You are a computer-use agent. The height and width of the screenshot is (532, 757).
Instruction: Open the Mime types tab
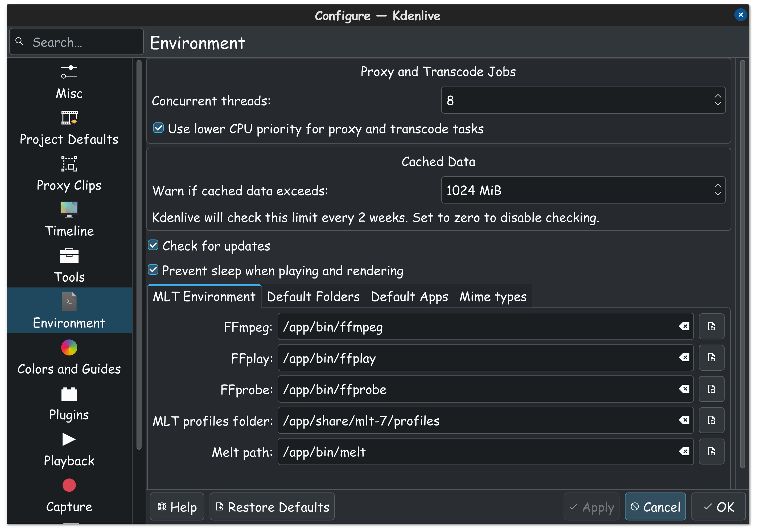(493, 297)
